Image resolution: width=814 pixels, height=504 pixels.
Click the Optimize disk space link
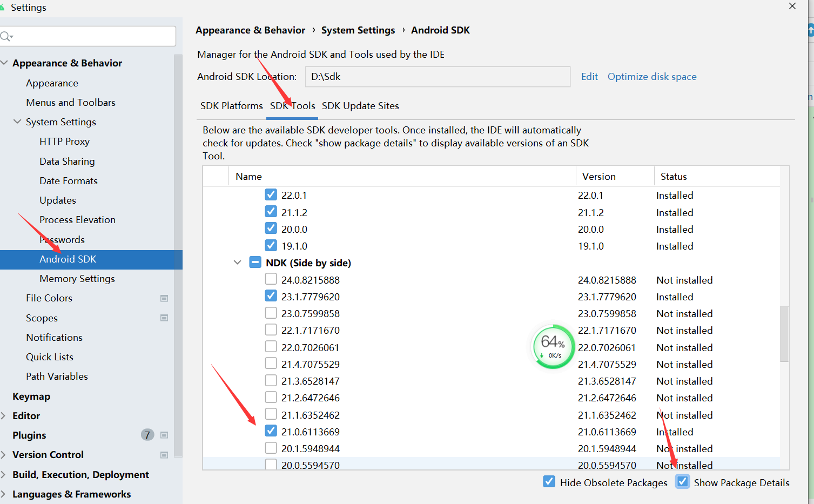click(x=651, y=76)
